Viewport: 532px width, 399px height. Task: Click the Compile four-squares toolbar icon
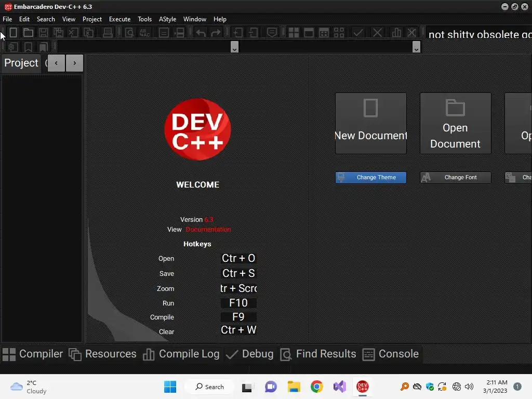[x=294, y=33]
